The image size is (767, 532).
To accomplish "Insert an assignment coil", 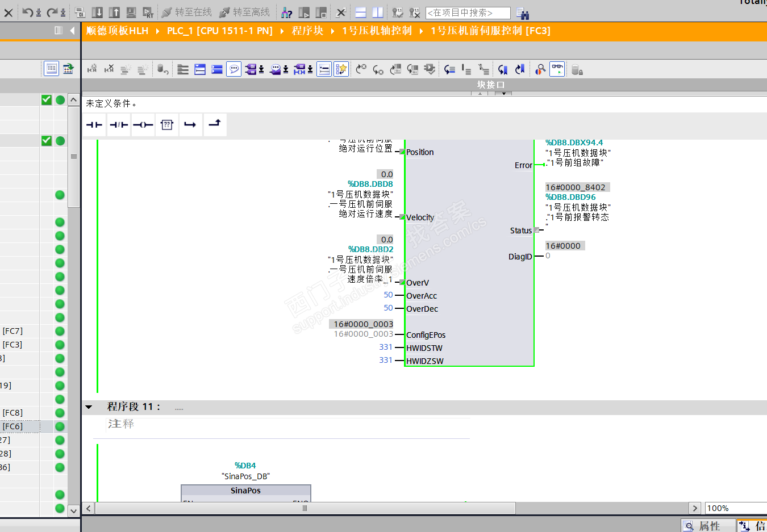I will [143, 125].
